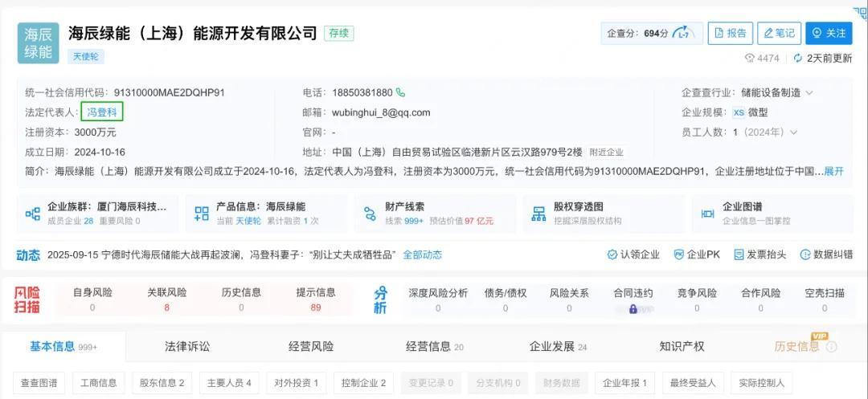The image size is (868, 399).
Task: Expand the company 简介 with 展开
Action: click(x=833, y=171)
